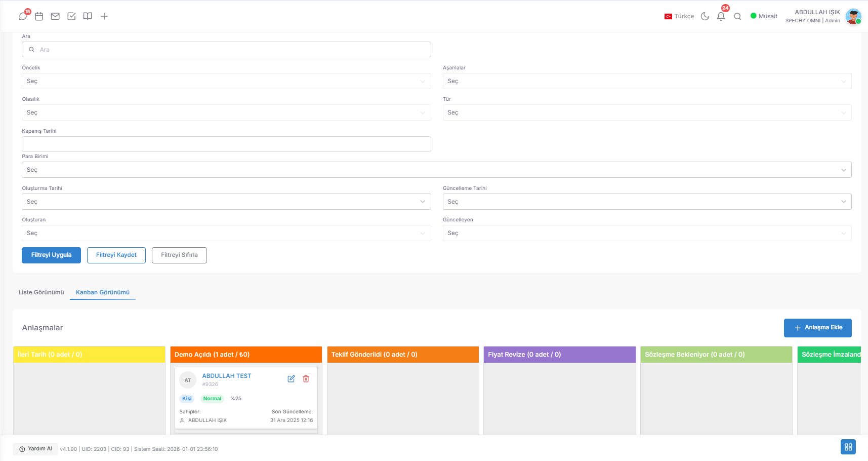Click Filtreyi Uygula button
Viewport: 868px width, 461px height.
click(51, 255)
